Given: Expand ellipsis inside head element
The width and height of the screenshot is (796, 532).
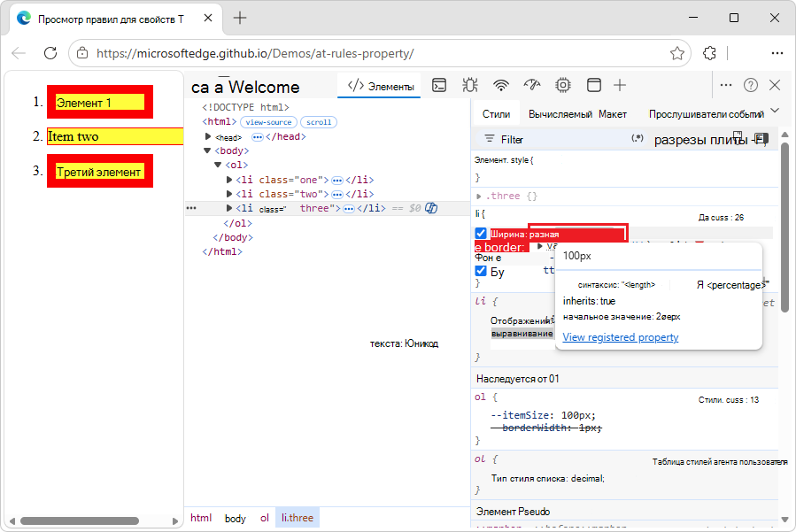Looking at the screenshot, I should coord(258,137).
